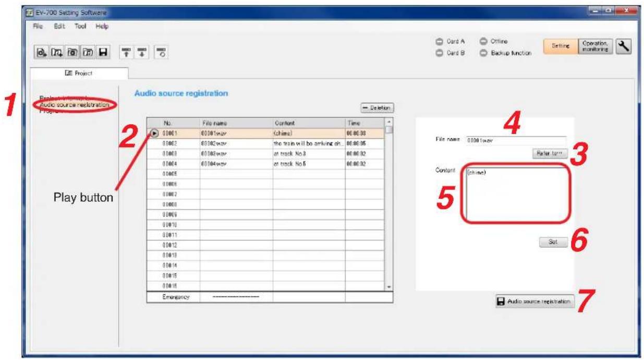Click the Time column header
The width and height of the screenshot is (644, 360).
[x=365, y=123]
